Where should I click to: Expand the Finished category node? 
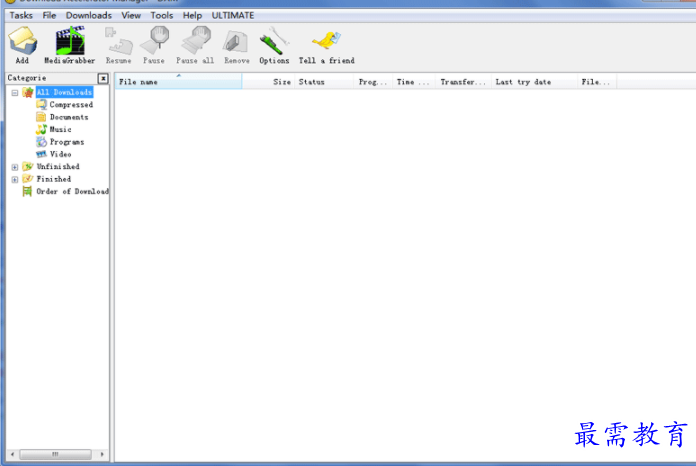[15, 180]
